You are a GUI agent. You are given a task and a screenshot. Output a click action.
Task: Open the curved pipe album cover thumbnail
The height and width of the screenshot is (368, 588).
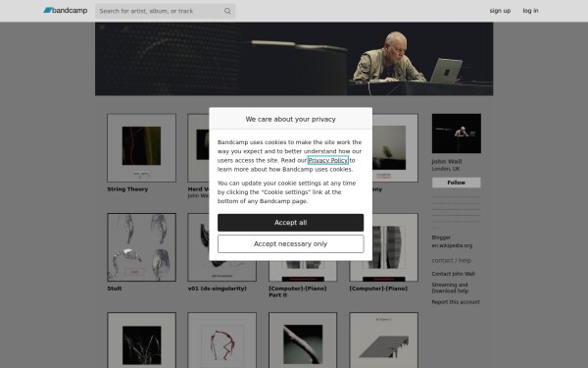(303, 341)
